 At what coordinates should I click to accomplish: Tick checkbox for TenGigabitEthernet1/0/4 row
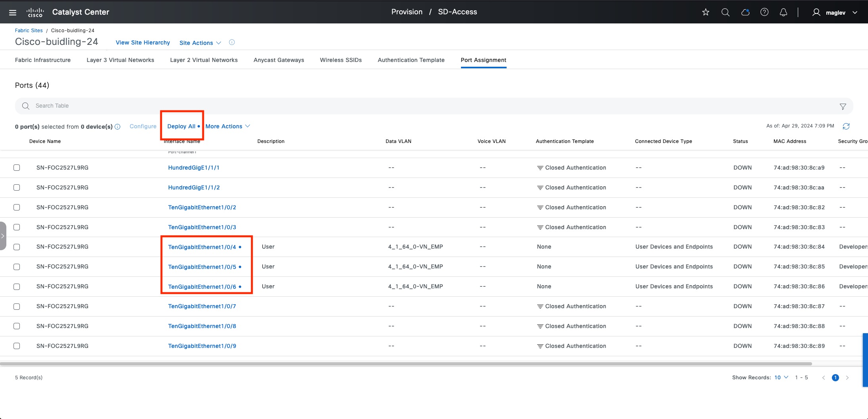point(17,247)
